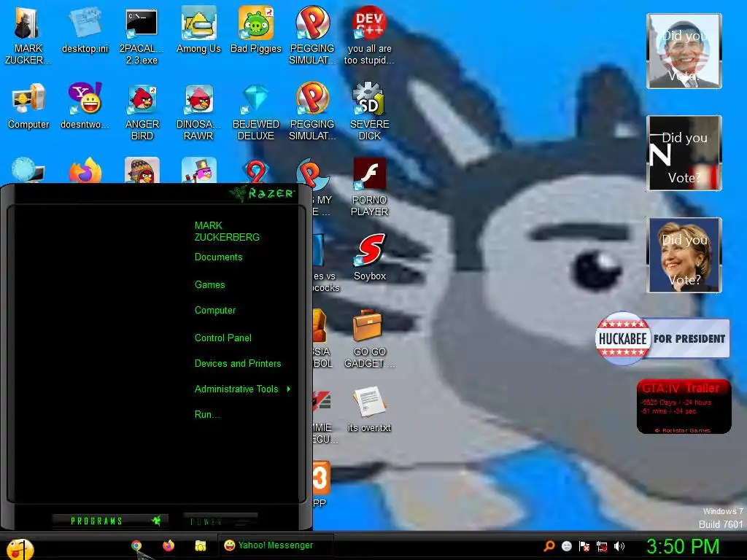Click the GTA:IV Trailer countdown gadget

pyautogui.click(x=684, y=407)
